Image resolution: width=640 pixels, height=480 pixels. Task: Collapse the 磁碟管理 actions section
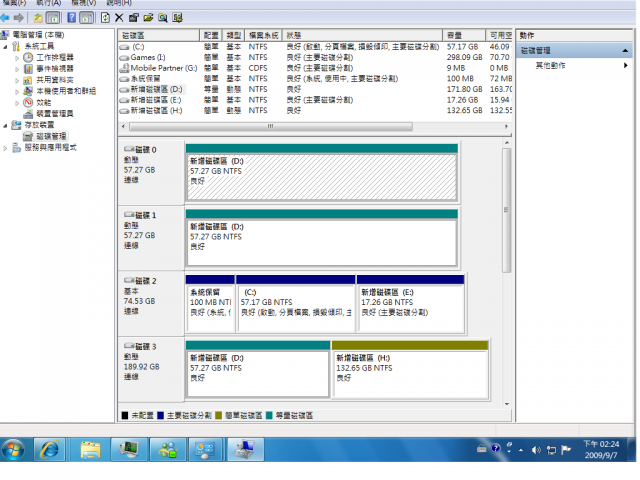coord(625,50)
